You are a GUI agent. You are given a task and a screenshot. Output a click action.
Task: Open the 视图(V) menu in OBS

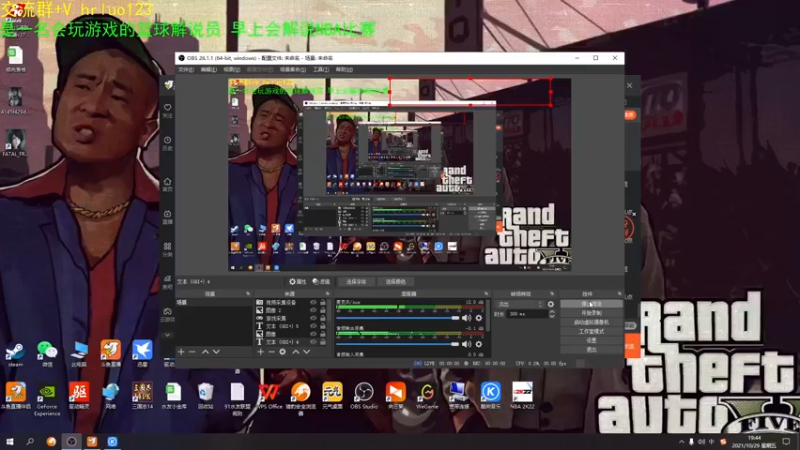(231, 69)
